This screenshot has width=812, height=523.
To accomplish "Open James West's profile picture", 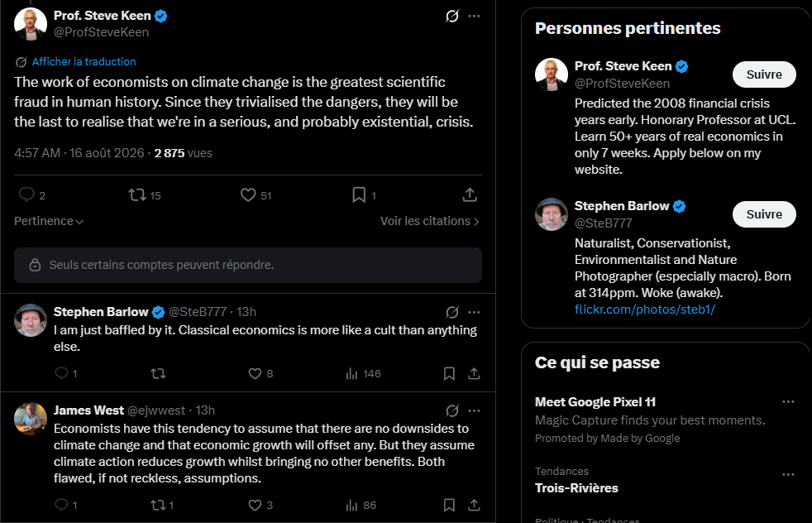I will pyautogui.click(x=31, y=418).
